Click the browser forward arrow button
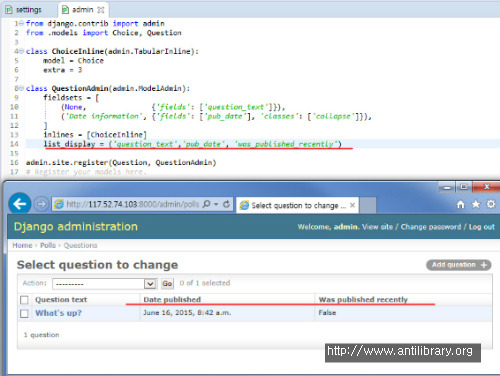 (x=41, y=204)
